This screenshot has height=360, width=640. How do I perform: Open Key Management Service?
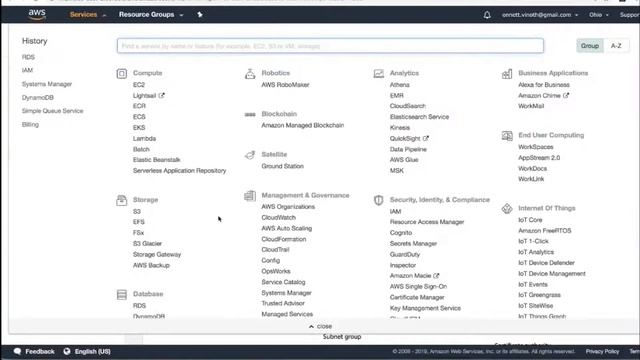point(425,308)
